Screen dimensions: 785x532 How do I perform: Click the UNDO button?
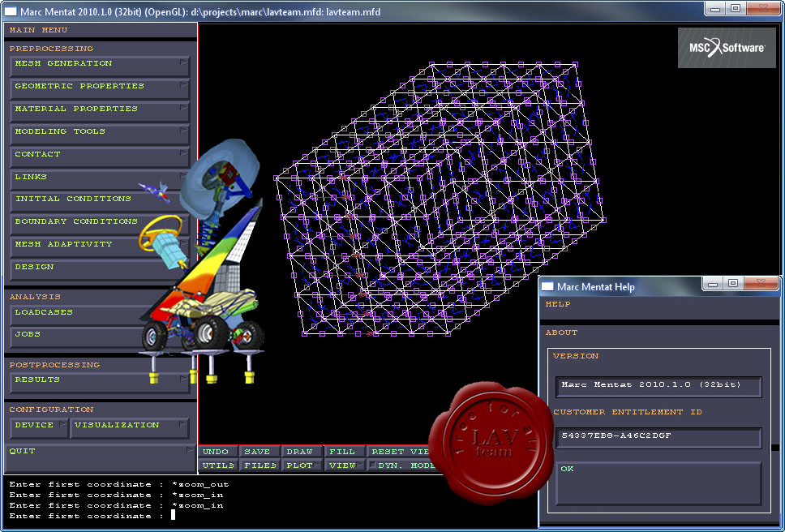coord(218,452)
